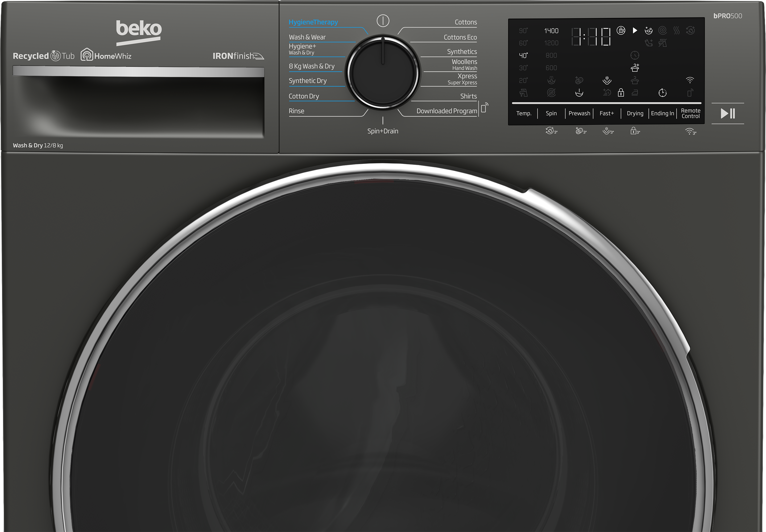Tap the Recycled Tub drum emblem
This screenshot has height=532, width=766.
pos(56,56)
